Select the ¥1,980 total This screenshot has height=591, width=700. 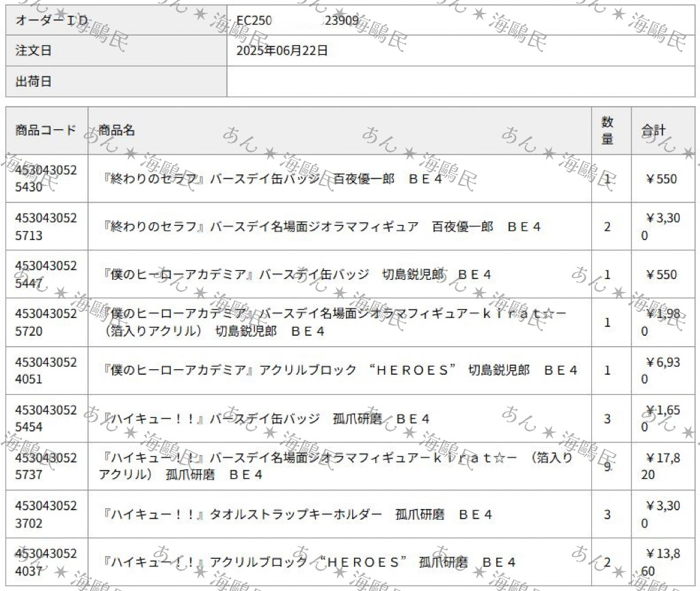point(661,322)
